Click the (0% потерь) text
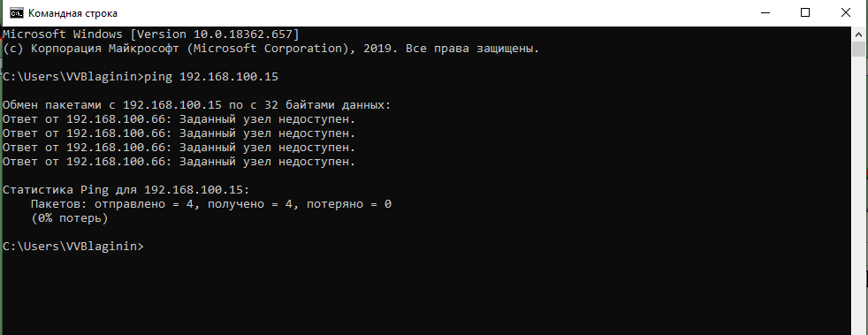 [x=69, y=218]
